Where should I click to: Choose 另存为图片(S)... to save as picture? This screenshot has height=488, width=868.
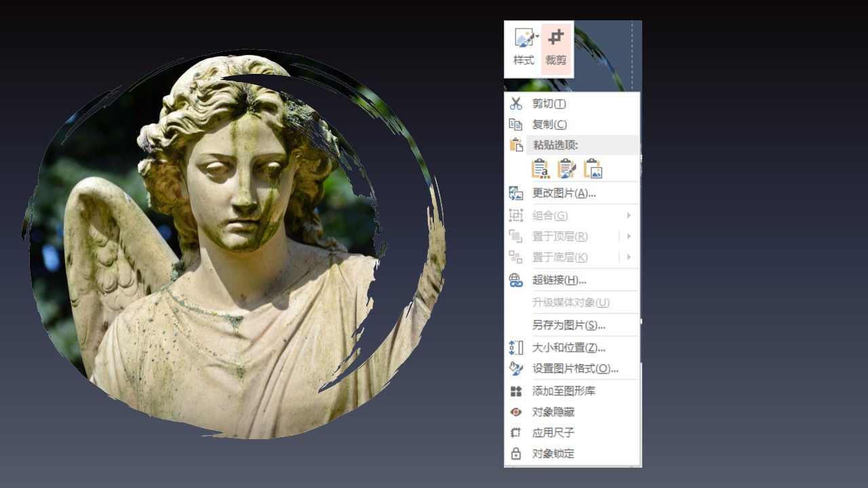pyautogui.click(x=572, y=325)
